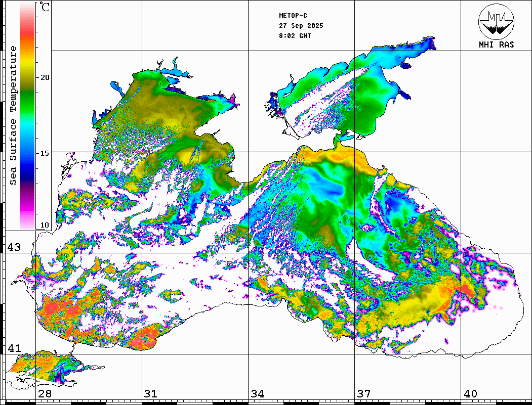
Task: Click the Sea Surface Temperature legend title
Action: pos(13,115)
